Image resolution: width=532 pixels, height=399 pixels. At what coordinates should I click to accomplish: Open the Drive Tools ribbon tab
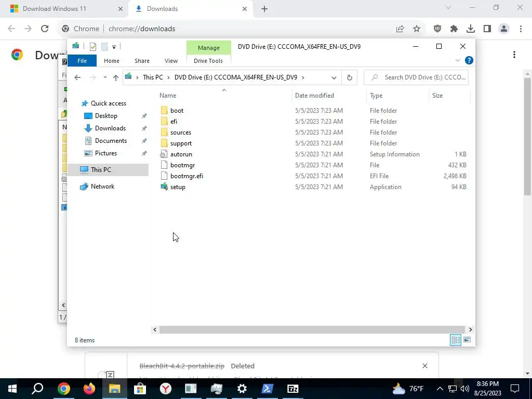click(208, 61)
